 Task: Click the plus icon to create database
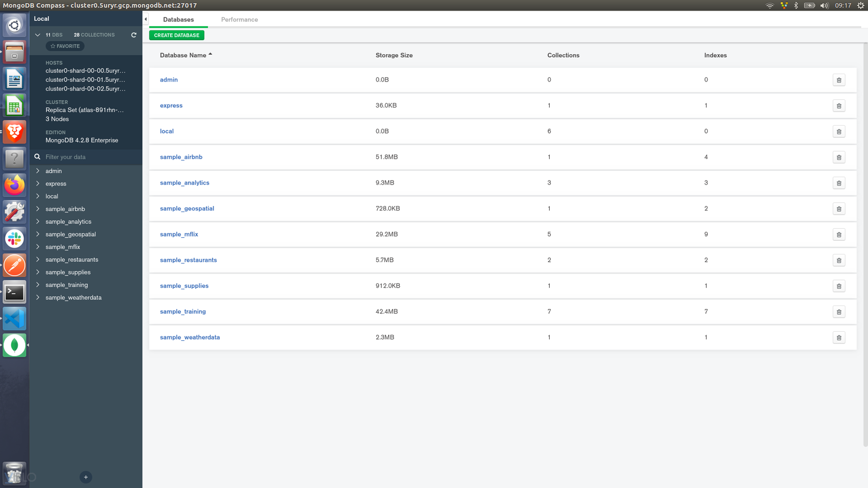tap(86, 477)
